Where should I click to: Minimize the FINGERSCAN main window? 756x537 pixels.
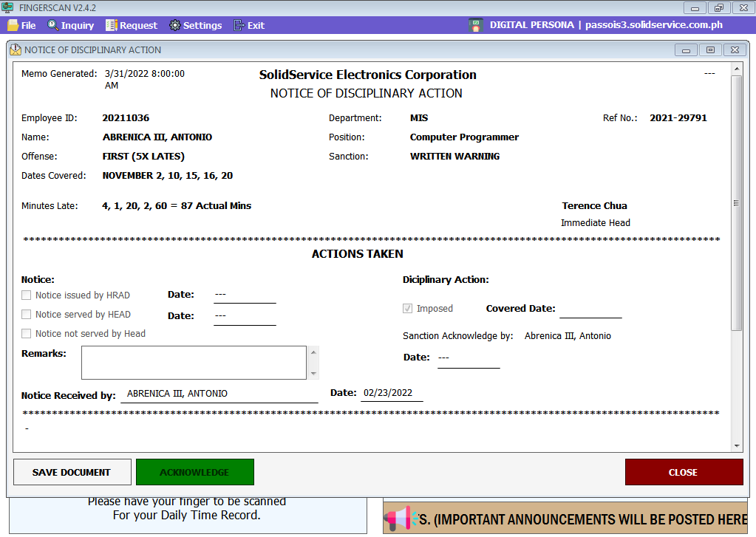pyautogui.click(x=695, y=7)
